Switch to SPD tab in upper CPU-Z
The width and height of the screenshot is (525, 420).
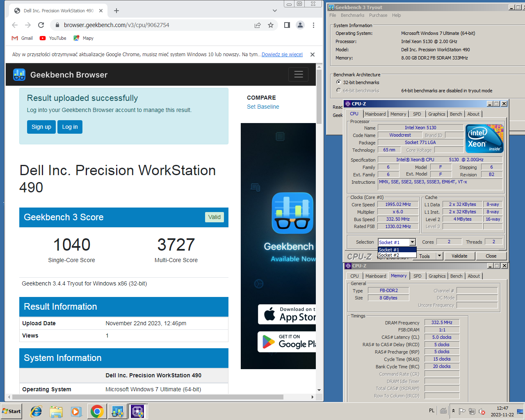[x=417, y=114]
